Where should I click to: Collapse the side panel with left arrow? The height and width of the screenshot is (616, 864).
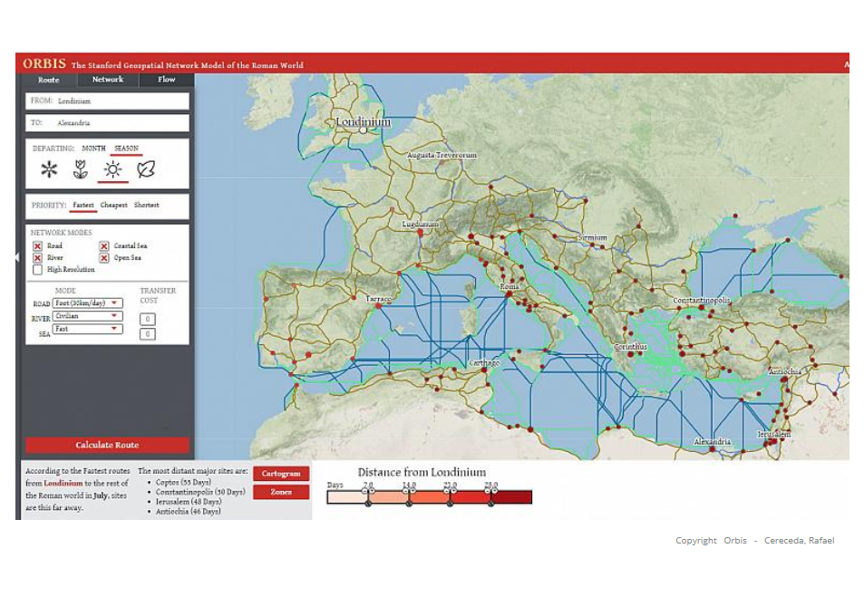(18, 257)
